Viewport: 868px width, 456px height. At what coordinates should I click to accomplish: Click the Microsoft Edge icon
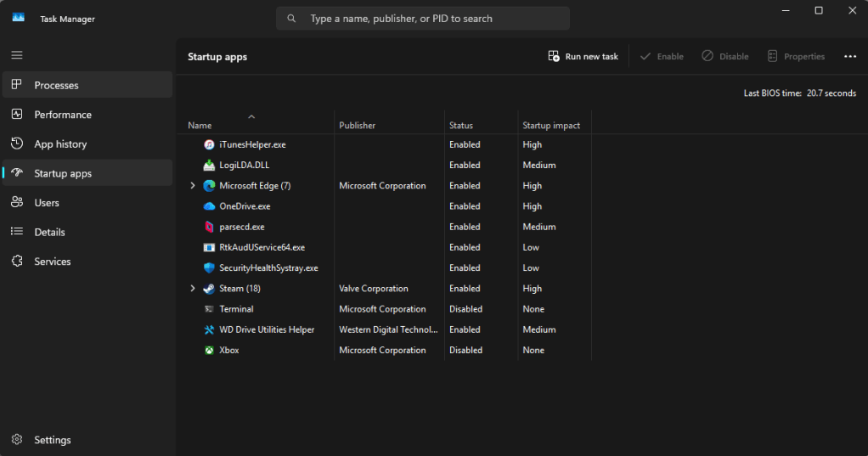[x=209, y=185]
